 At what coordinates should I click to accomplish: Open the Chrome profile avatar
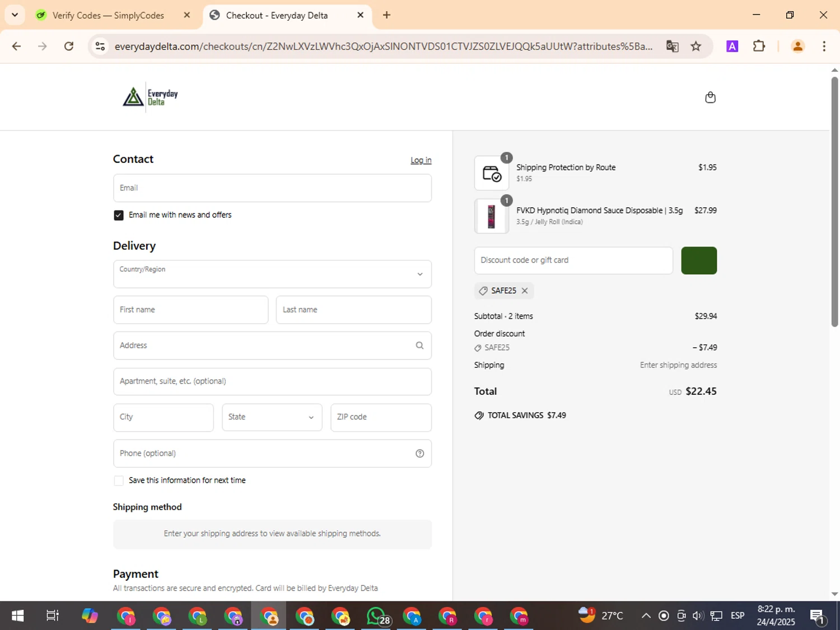[x=797, y=46]
